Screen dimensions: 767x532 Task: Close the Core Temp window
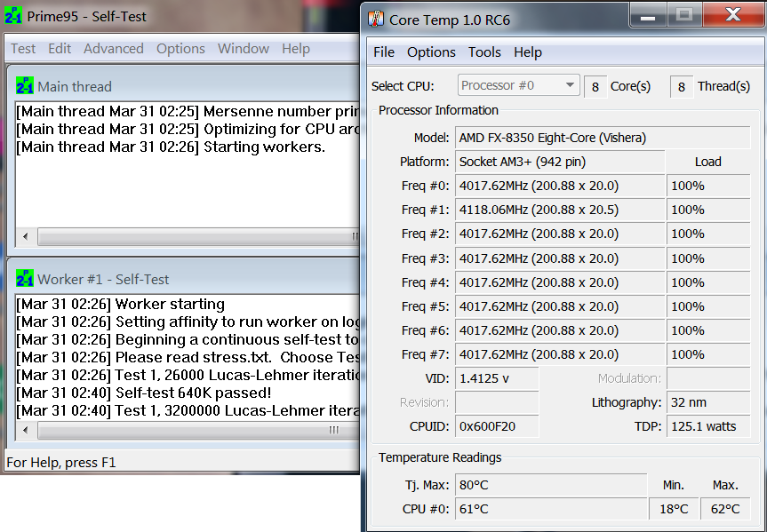click(x=732, y=15)
